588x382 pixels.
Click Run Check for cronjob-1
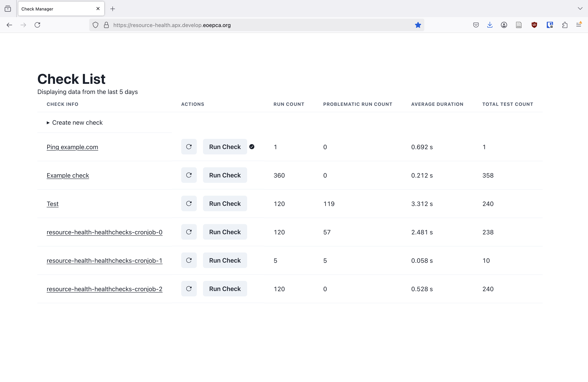pos(225,260)
